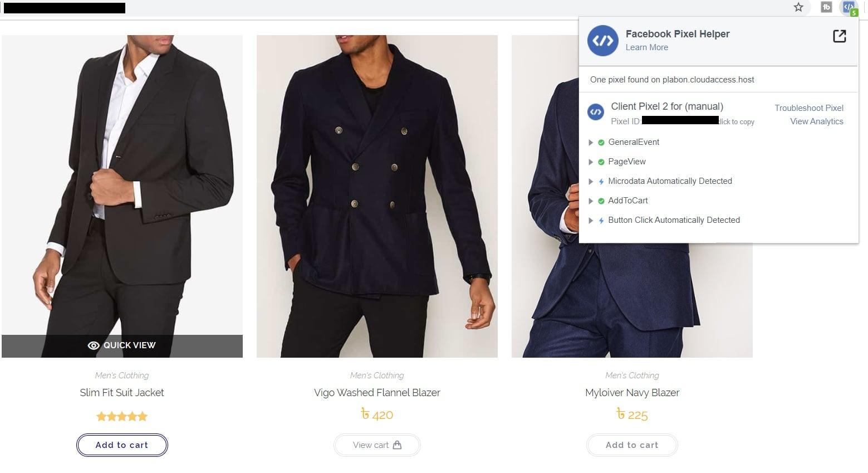The height and width of the screenshot is (473, 868).
Task: Open the Vigo Washed Flannel Blazer image
Action: click(377, 196)
